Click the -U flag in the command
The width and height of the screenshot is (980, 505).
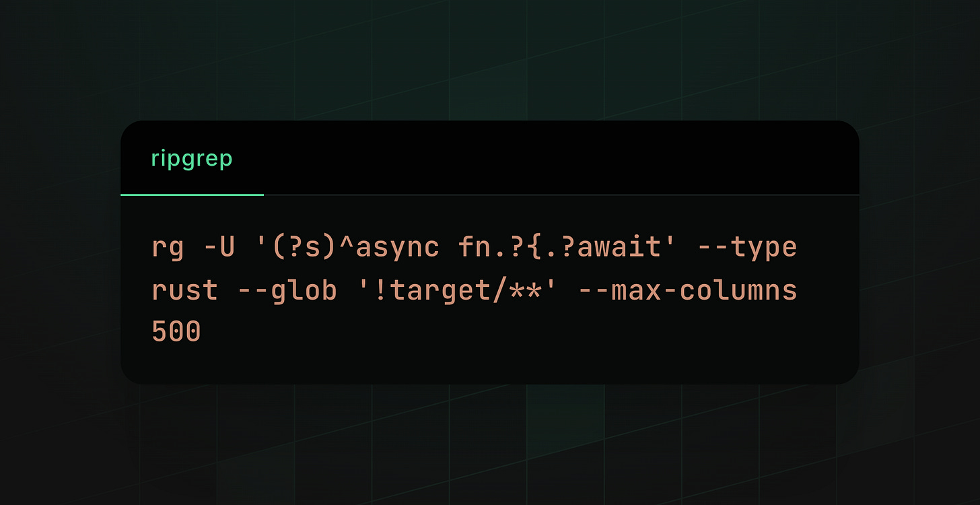tap(219, 246)
